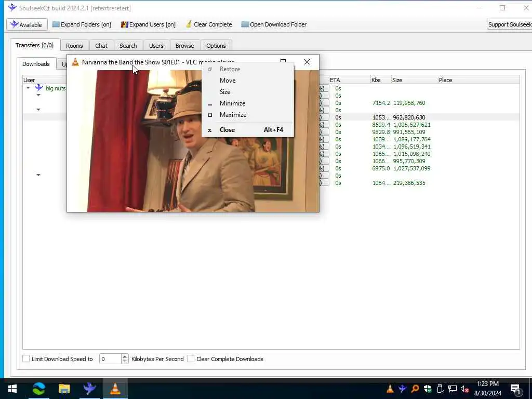Click the size value 119,968,760
The width and height of the screenshot is (532, 399).
409,103
